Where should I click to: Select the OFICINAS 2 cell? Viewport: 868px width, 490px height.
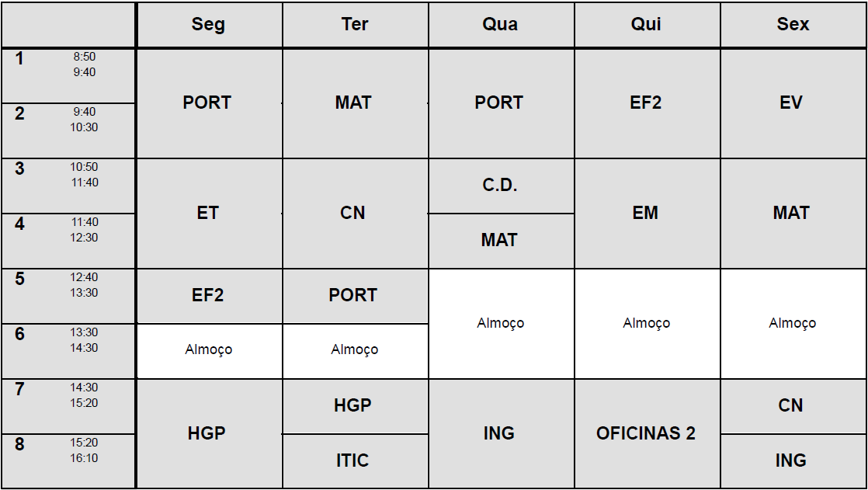pyautogui.click(x=645, y=433)
